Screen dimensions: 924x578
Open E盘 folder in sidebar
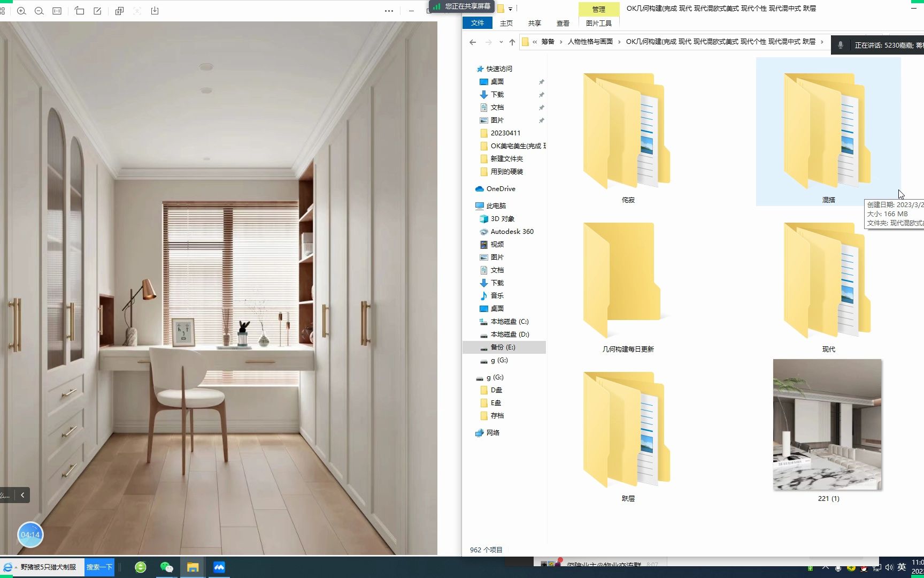click(496, 403)
